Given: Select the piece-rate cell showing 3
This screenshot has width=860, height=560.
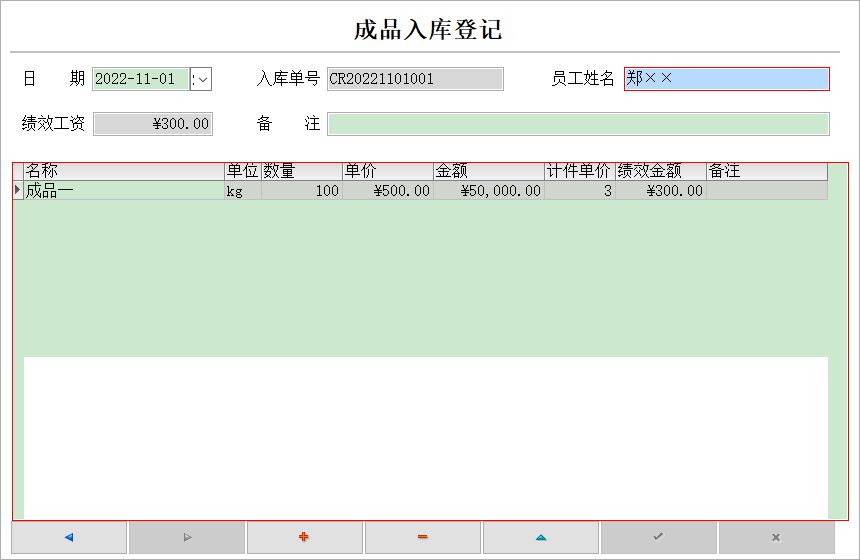Looking at the screenshot, I should pos(580,190).
